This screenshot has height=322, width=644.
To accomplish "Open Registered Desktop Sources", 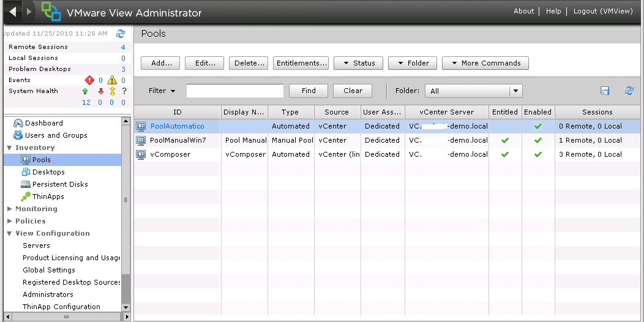I will click(x=72, y=282).
